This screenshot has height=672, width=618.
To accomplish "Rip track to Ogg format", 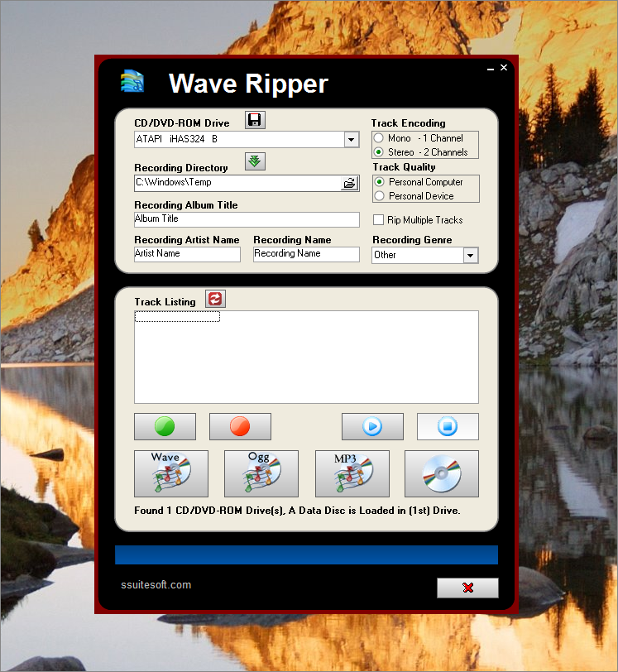I will click(261, 473).
